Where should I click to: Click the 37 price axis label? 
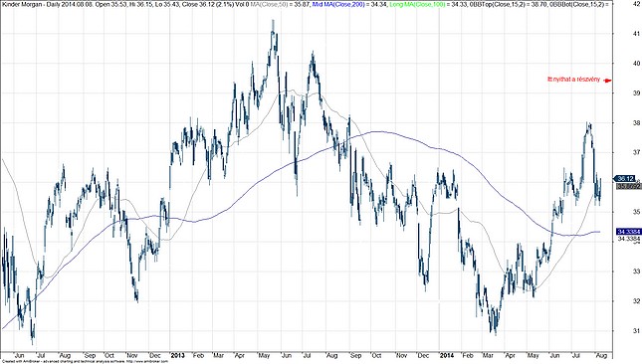pyautogui.click(x=637, y=152)
